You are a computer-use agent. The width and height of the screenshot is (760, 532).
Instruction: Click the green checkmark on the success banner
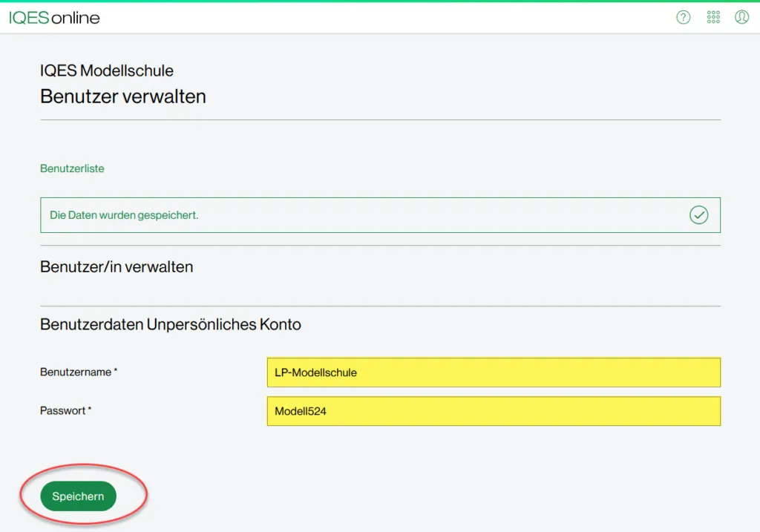698,215
